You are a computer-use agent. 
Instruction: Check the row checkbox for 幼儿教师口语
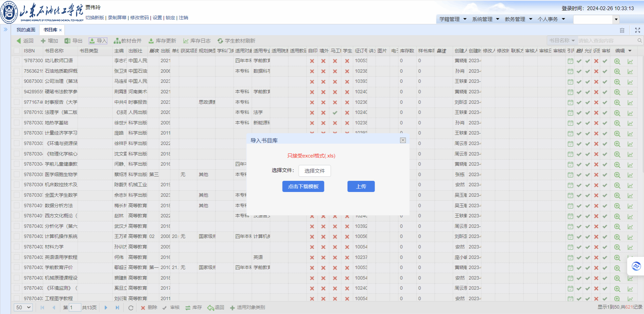(x=17, y=61)
